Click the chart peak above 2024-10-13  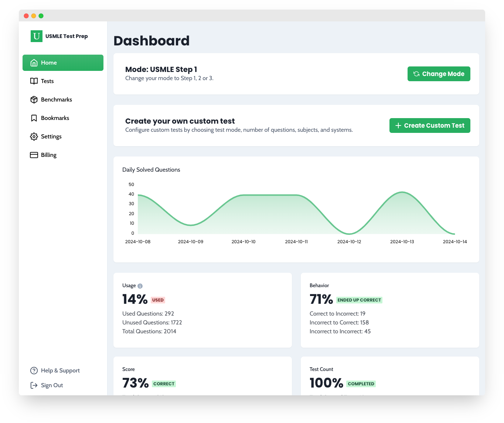coord(402,192)
